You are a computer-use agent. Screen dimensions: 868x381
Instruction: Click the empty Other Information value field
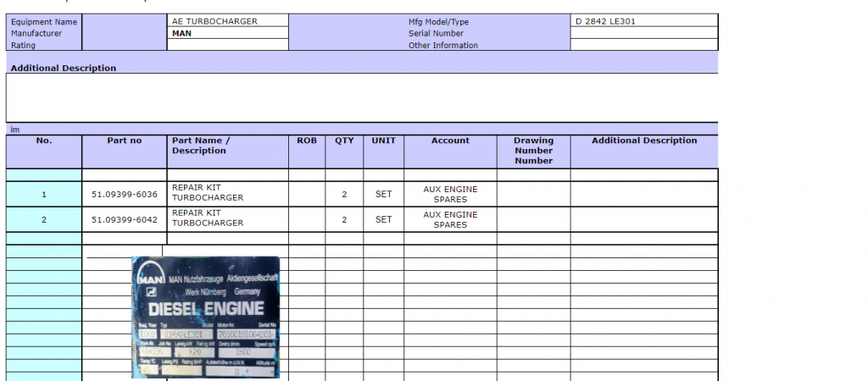[x=643, y=46]
